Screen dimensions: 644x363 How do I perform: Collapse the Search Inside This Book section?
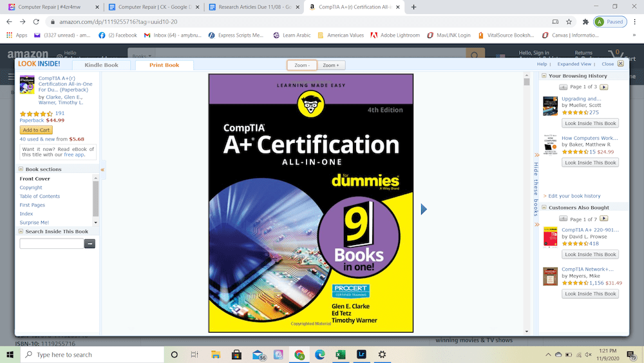pyautogui.click(x=21, y=231)
